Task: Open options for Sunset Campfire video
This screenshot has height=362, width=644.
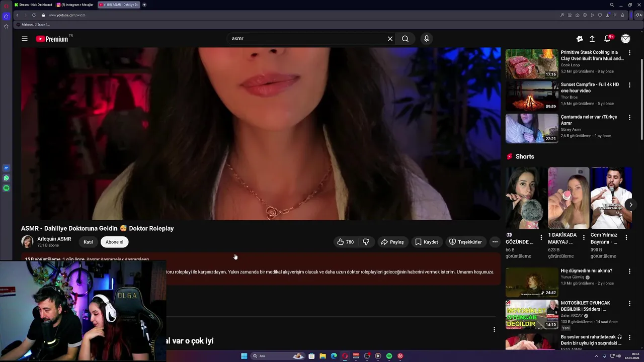Action: tap(629, 85)
